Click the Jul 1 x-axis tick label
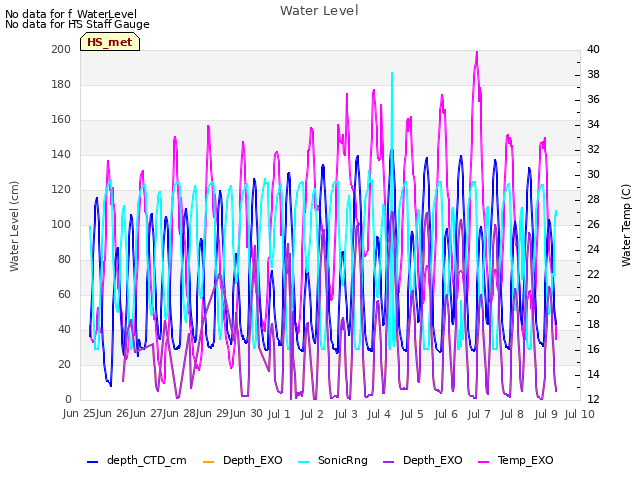 click(279, 414)
